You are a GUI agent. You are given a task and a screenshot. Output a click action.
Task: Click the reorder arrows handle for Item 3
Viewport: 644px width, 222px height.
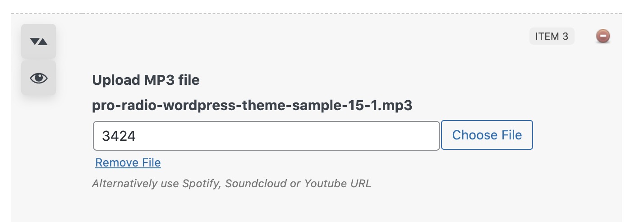(x=38, y=42)
